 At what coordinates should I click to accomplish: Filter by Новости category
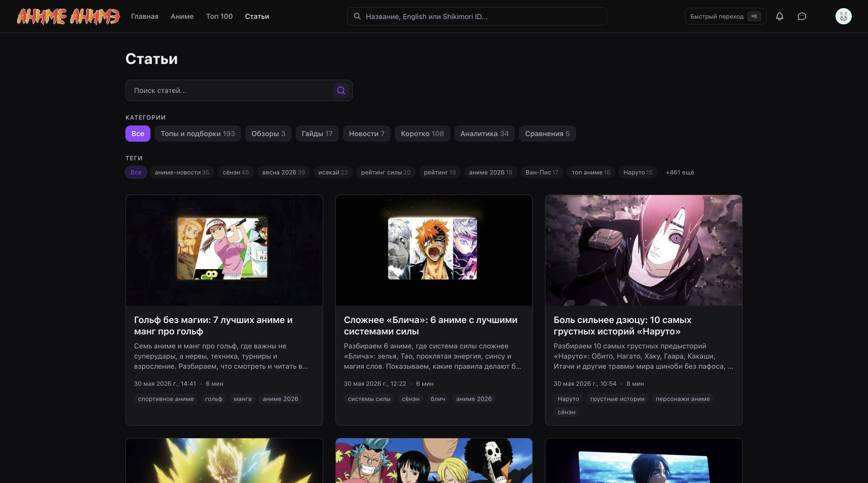coord(367,134)
